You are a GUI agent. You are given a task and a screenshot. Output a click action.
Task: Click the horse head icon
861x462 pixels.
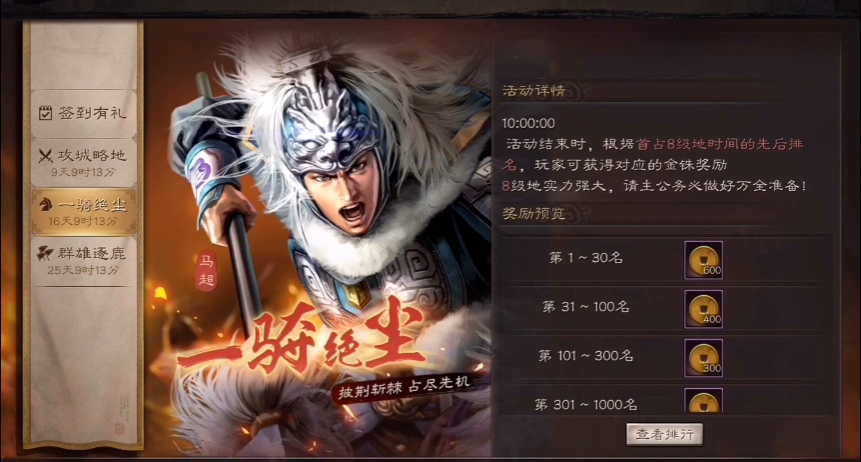[46, 205]
